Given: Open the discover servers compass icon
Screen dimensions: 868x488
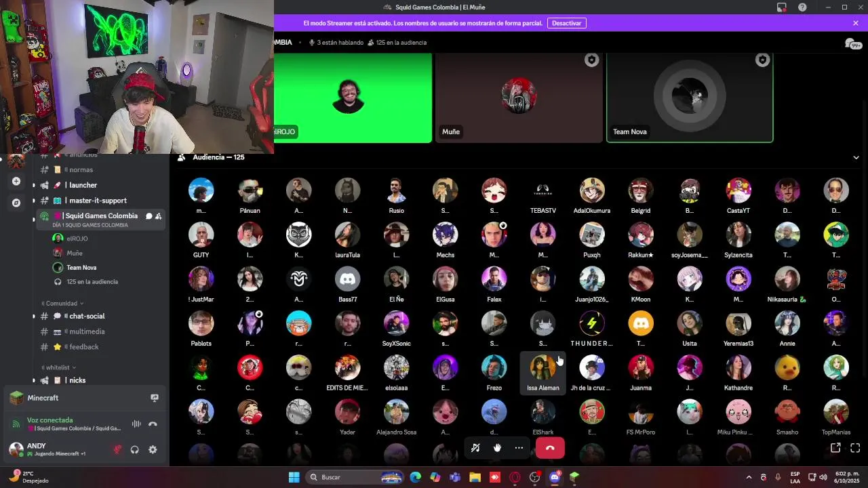Looking at the screenshot, I should [16, 203].
